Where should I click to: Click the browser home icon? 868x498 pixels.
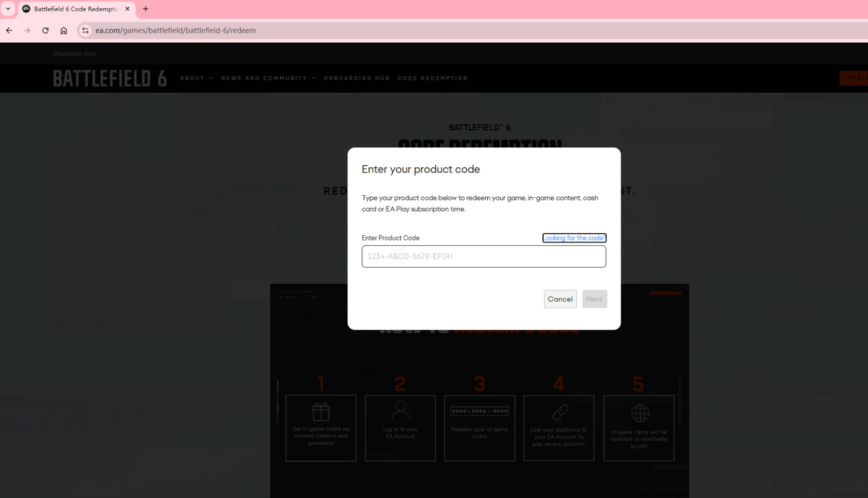[x=64, y=30]
